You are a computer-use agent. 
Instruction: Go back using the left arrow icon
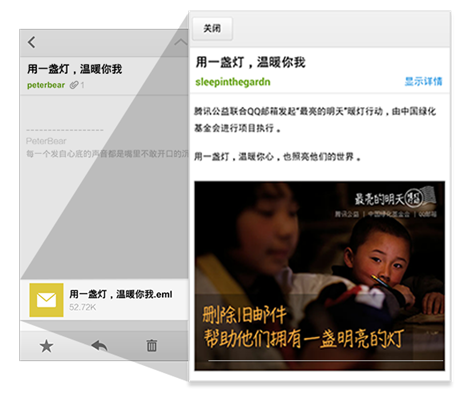point(32,42)
